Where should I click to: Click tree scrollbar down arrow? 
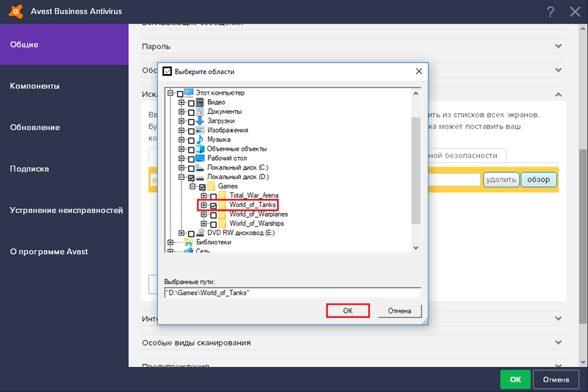(415, 247)
